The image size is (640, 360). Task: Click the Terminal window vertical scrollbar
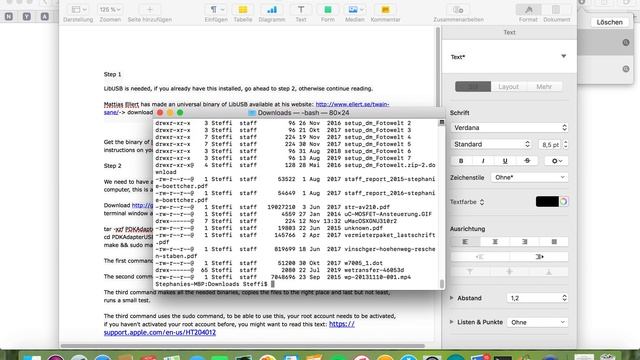click(x=442, y=283)
